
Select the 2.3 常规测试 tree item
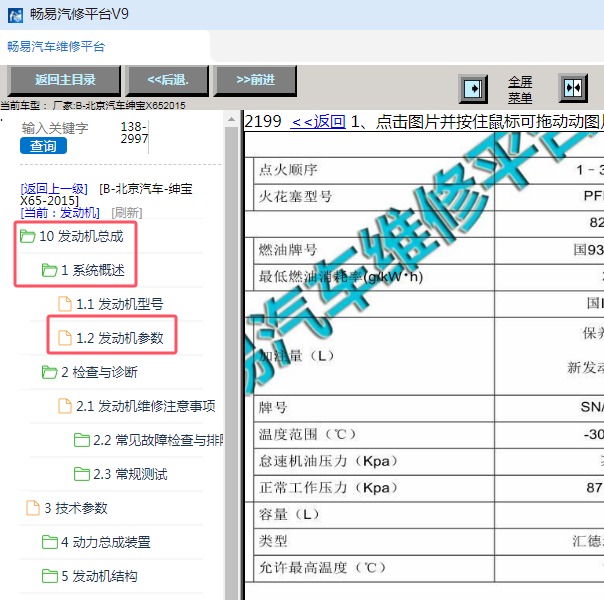130,474
